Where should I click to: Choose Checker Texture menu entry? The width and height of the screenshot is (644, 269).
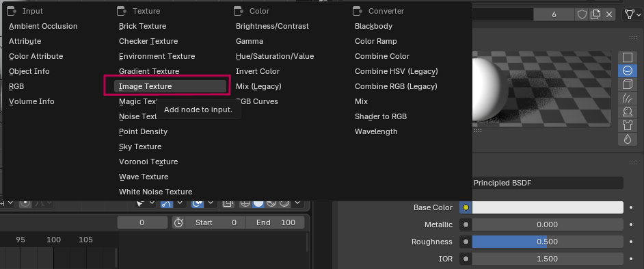tap(148, 41)
